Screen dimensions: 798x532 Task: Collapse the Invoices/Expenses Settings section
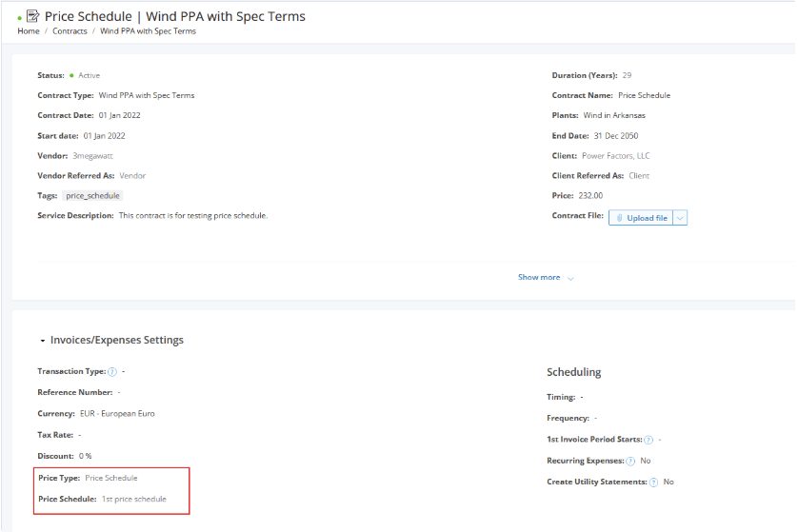(43, 340)
